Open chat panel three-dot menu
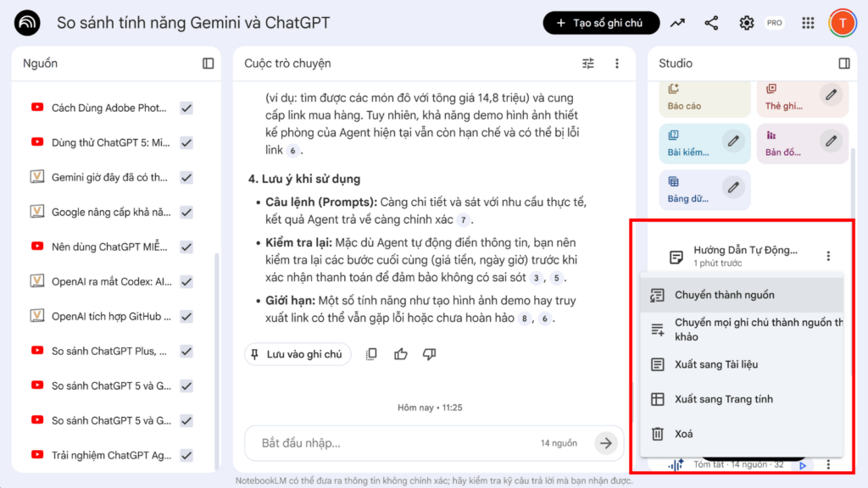 point(617,64)
